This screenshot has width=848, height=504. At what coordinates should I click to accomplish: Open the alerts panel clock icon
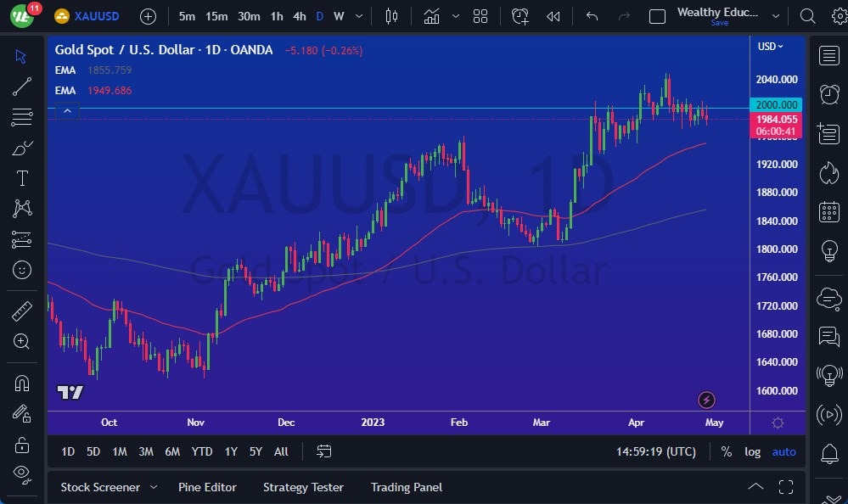coord(829,95)
